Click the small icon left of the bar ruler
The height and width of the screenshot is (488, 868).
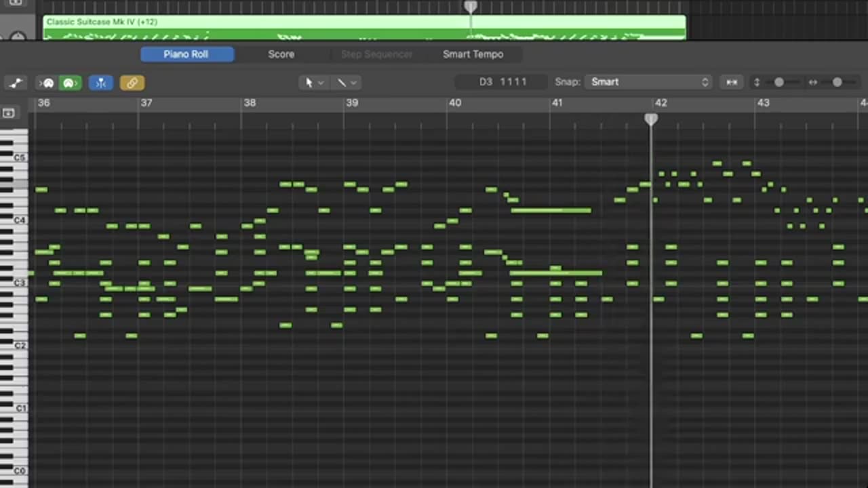coord(9,113)
